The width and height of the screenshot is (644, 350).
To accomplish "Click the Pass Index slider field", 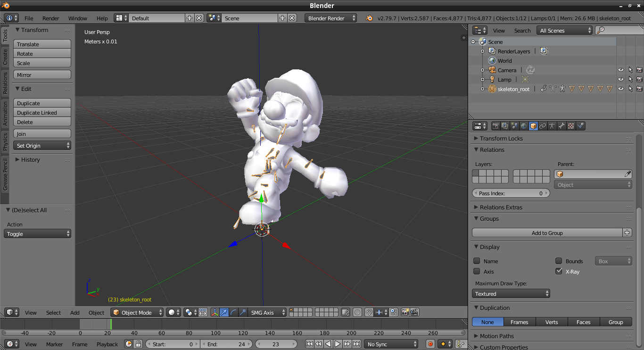I will pyautogui.click(x=511, y=193).
